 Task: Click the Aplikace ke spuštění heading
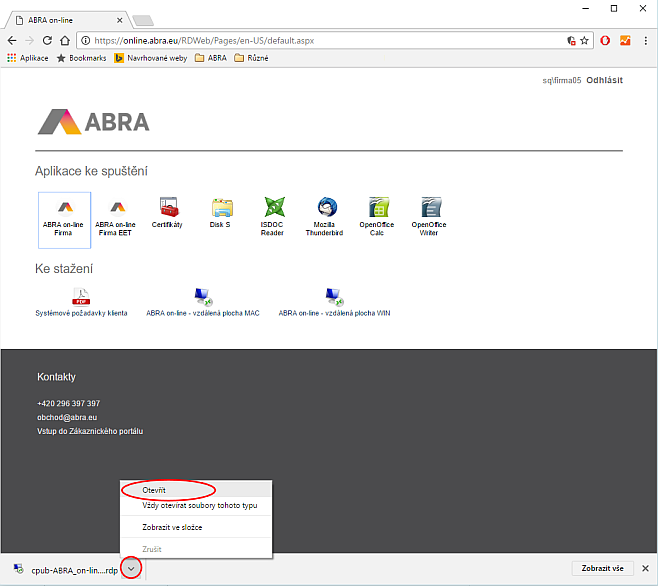(x=91, y=171)
